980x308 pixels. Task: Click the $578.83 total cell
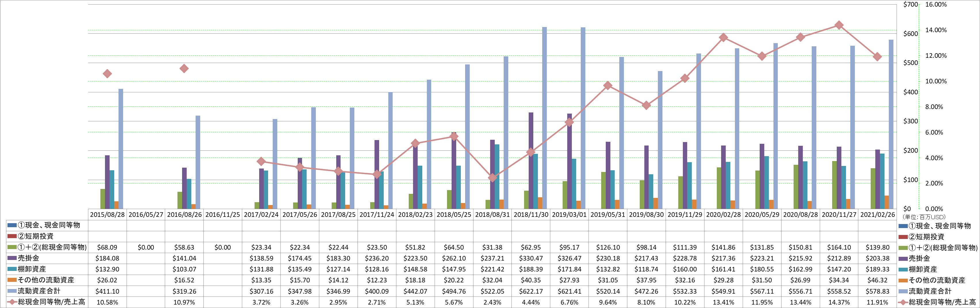tap(877, 291)
